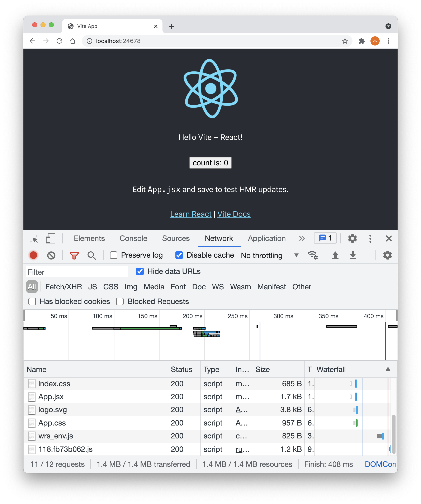
Task: Filter requests by Img
Action: pos(131,287)
